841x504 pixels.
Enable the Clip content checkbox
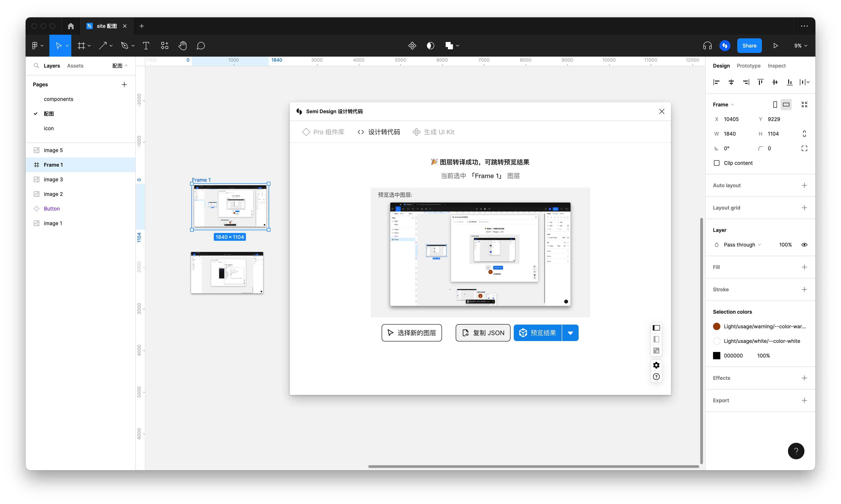[x=717, y=163]
